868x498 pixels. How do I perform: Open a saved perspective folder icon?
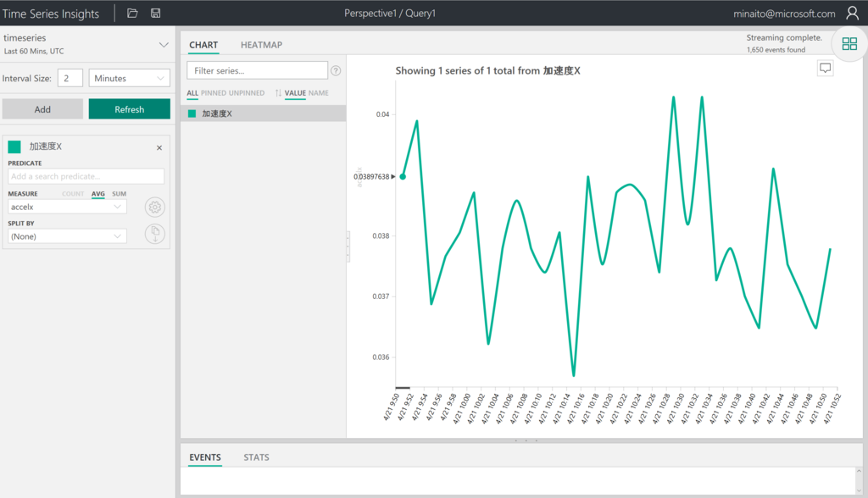[x=132, y=14]
